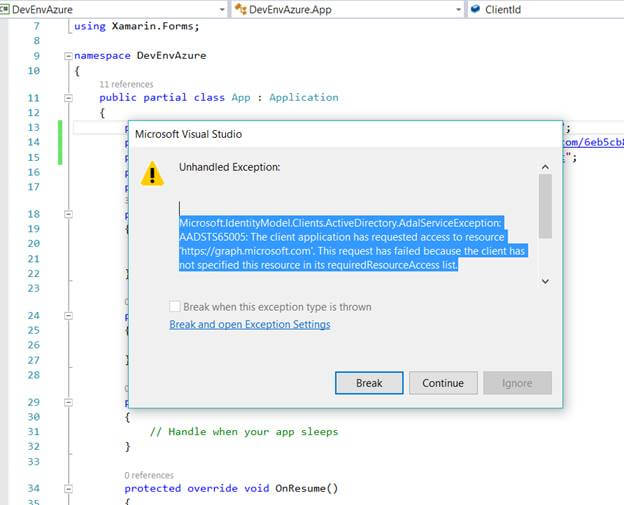Click the Continue button

tap(443, 383)
